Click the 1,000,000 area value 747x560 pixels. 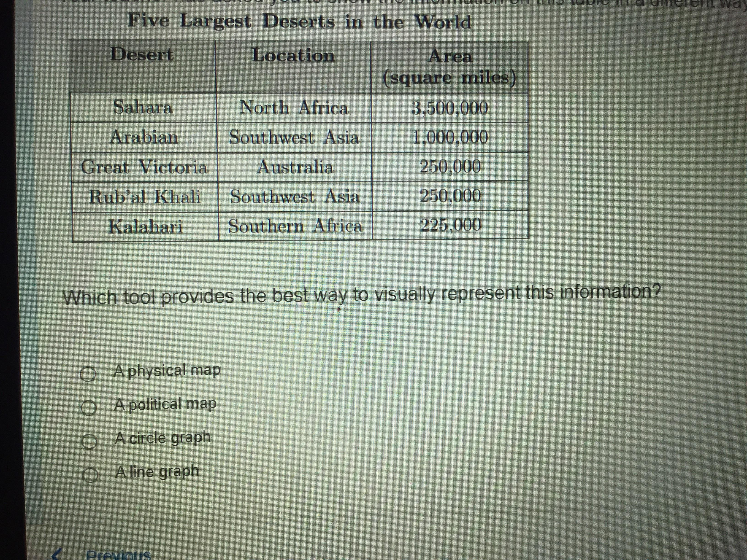click(x=450, y=137)
